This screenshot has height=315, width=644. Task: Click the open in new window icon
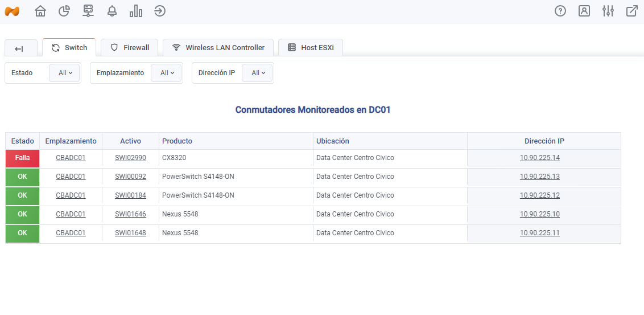coord(632,11)
